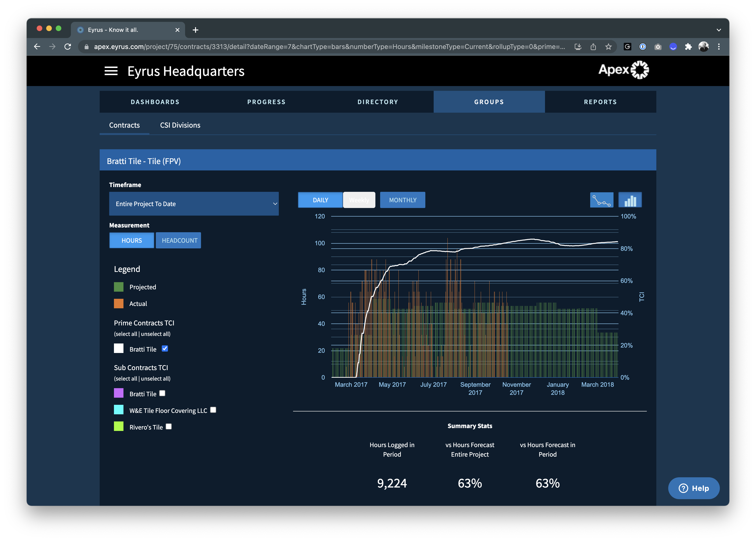Reload the current page

68,47
